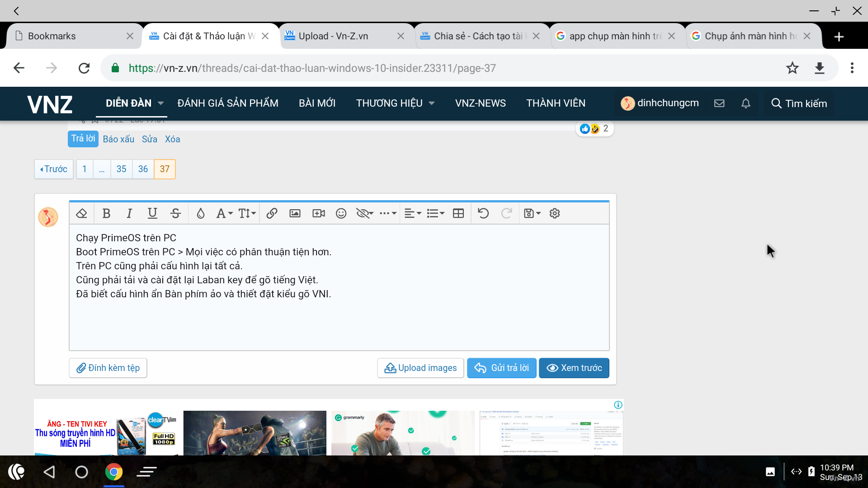
Task: Toggle Italic text formatting
Action: tap(129, 213)
